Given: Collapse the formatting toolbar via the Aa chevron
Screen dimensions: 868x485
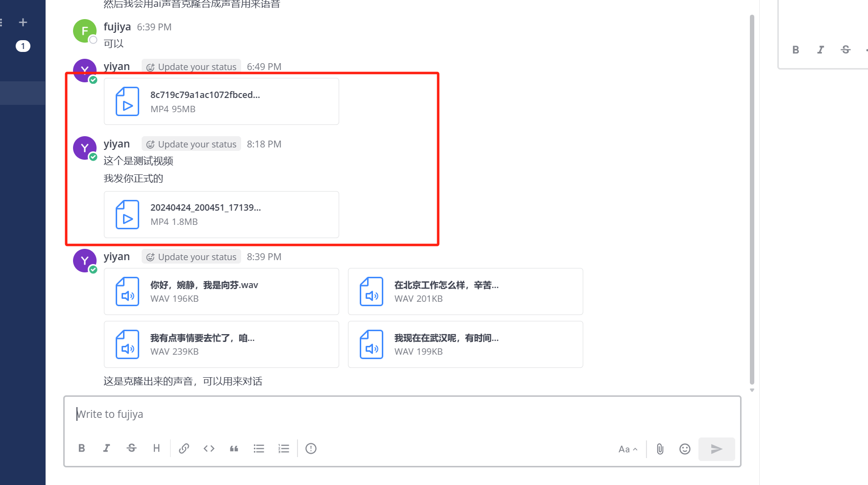Looking at the screenshot, I should 628,449.
